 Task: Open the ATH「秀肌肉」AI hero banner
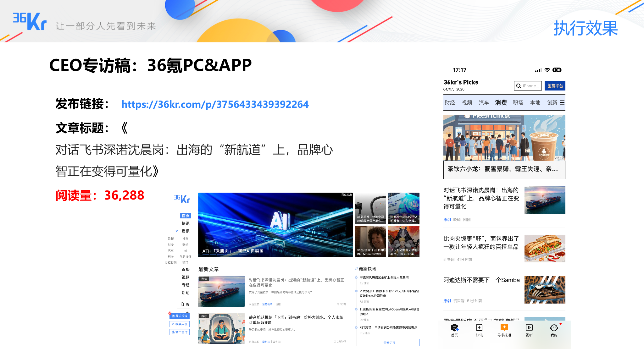click(x=275, y=225)
